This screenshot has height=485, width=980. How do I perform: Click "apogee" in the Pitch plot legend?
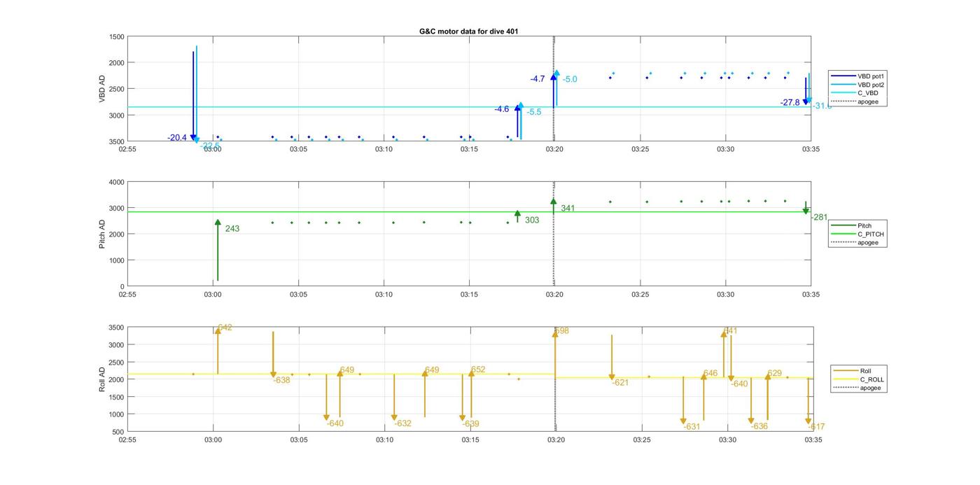[x=854, y=243]
